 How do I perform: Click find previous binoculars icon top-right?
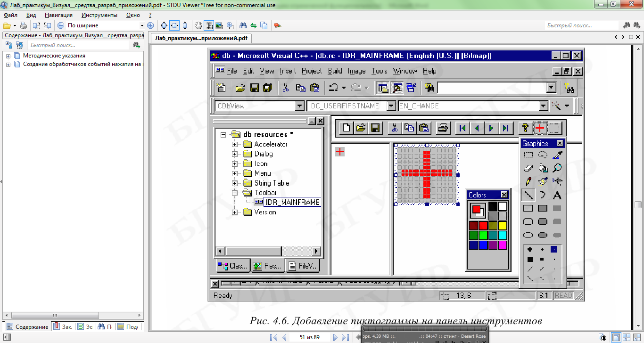click(x=627, y=25)
